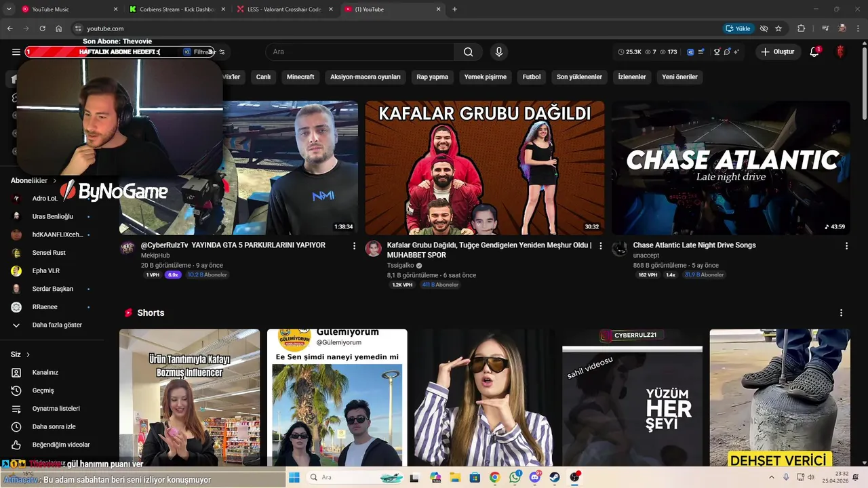
Task: Select the Aksiyon-macera oyunları chip
Action: tap(365, 77)
